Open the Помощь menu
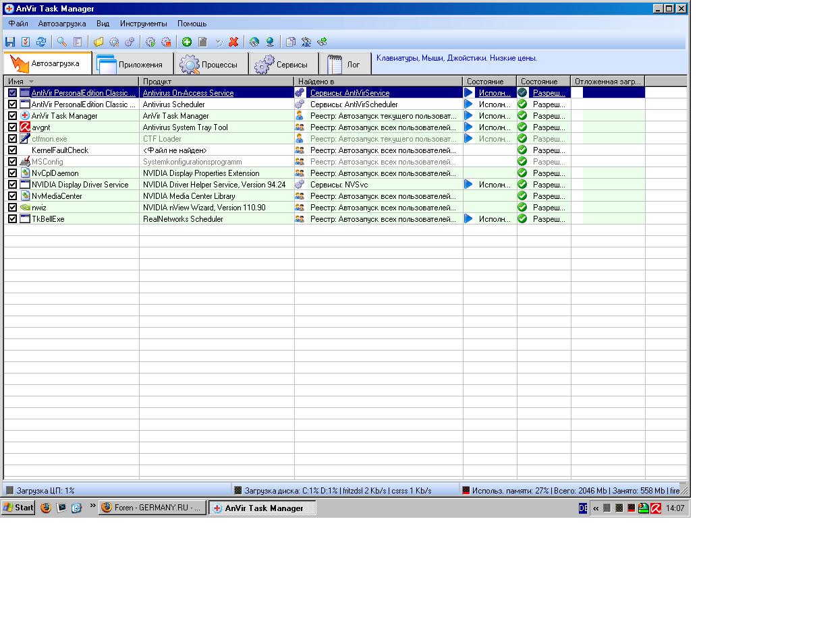 [192, 24]
